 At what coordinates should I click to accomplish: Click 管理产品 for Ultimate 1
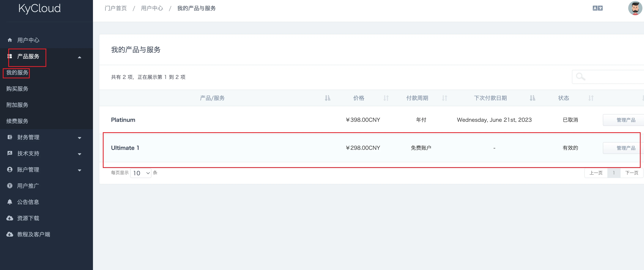click(625, 148)
